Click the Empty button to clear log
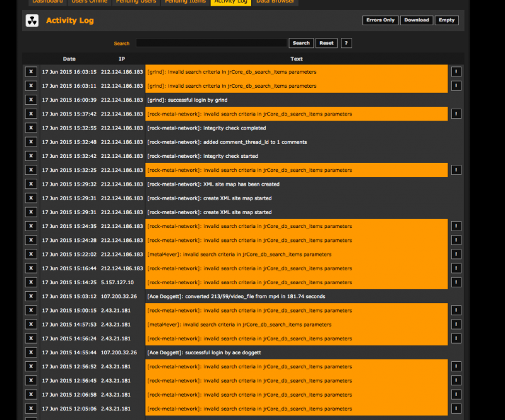 [x=446, y=20]
